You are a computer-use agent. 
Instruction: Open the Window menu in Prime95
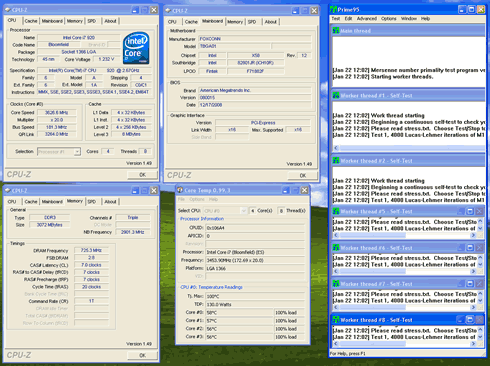tap(409, 19)
